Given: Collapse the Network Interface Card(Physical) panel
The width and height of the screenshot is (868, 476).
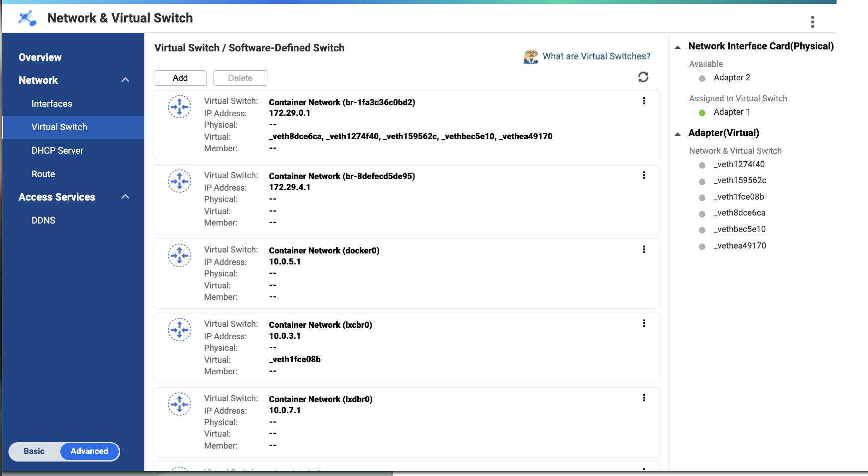Looking at the screenshot, I should [677, 47].
